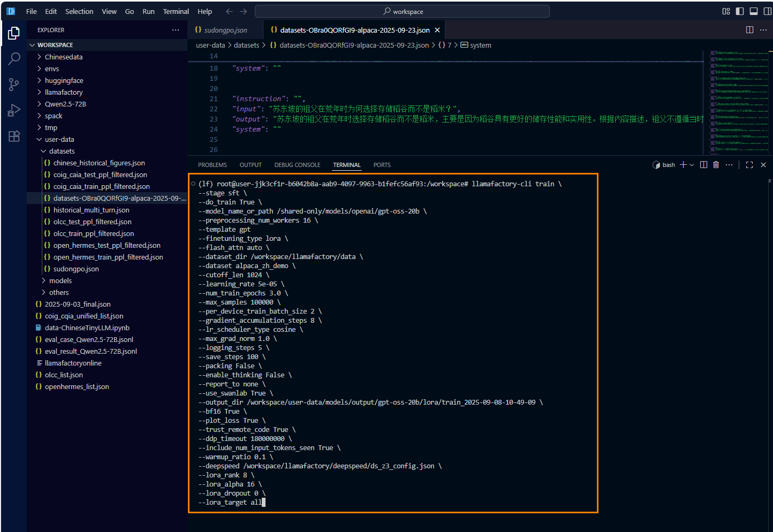Split the terminal panel

click(x=703, y=165)
